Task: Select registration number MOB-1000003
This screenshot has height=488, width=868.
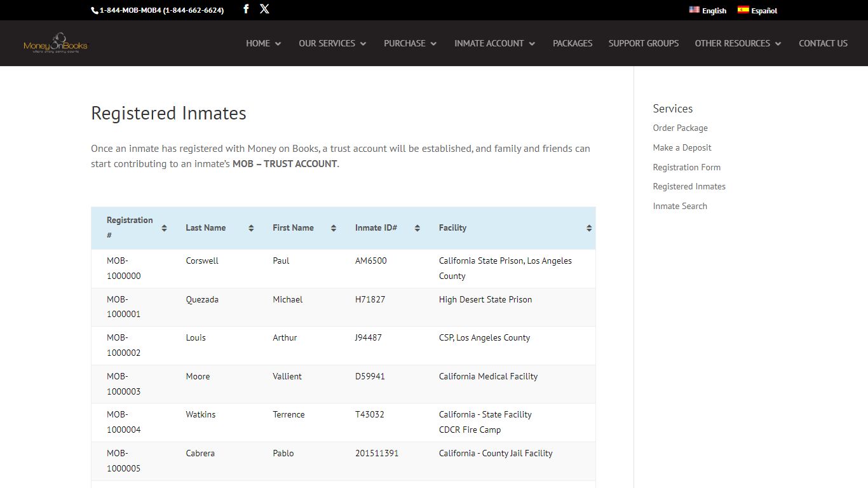Action: click(124, 384)
